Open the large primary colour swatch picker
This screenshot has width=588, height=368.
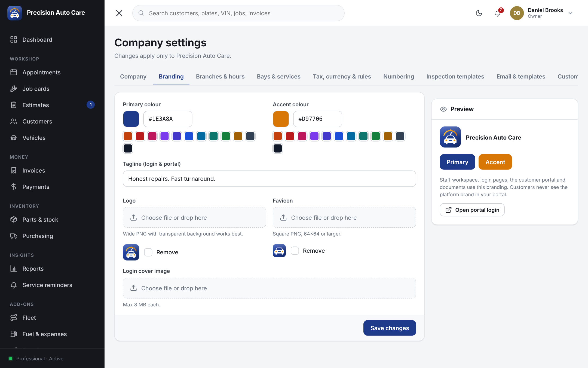click(x=131, y=119)
